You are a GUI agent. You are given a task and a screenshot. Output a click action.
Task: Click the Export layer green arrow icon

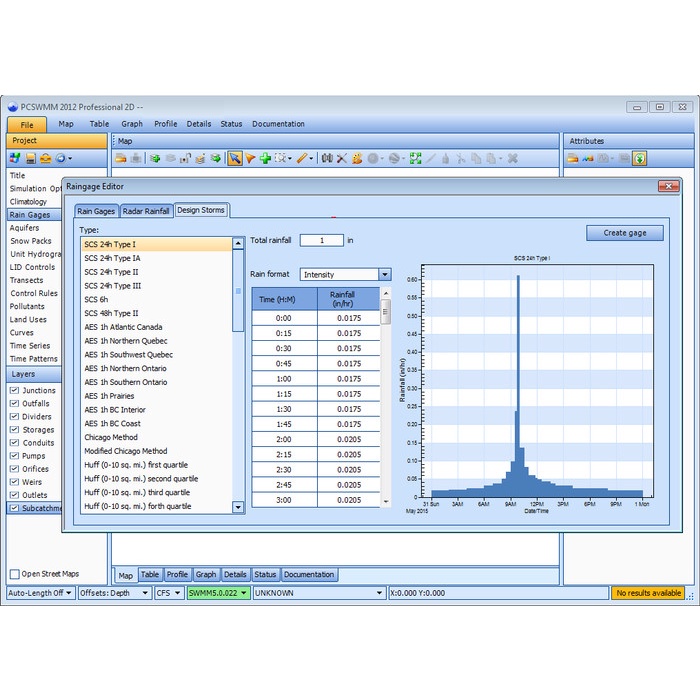216,158
